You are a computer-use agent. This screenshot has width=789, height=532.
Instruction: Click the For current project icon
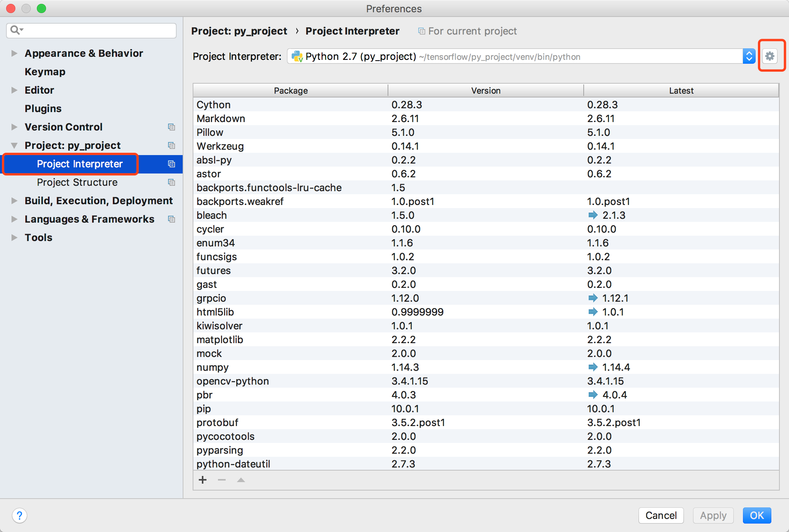(x=421, y=31)
